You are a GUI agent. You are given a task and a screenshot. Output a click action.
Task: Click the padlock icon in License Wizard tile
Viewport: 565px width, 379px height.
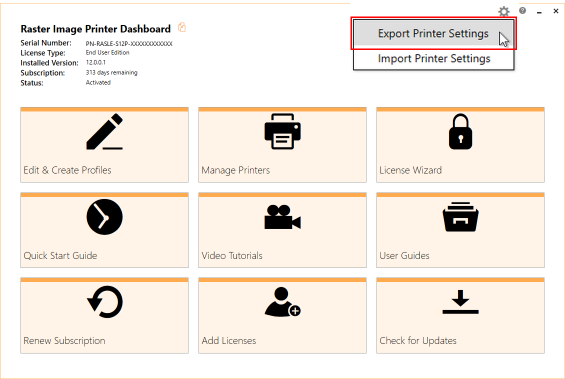[x=461, y=131]
